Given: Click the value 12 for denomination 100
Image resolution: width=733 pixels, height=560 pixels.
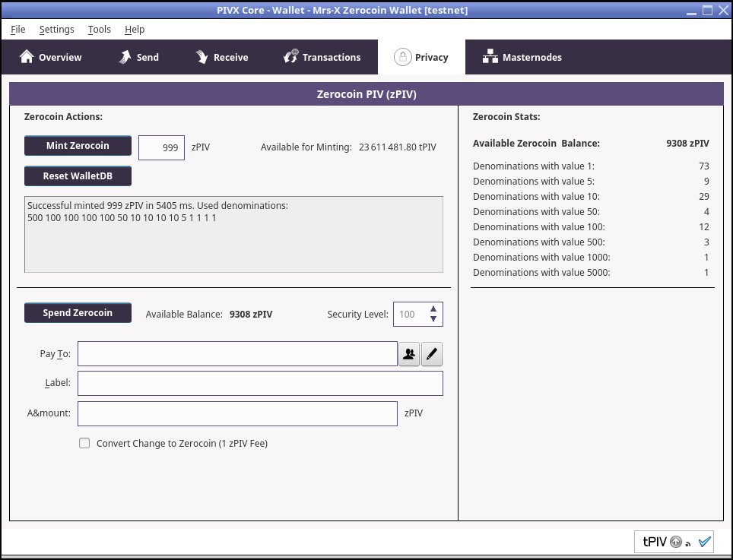Looking at the screenshot, I should [704, 227].
